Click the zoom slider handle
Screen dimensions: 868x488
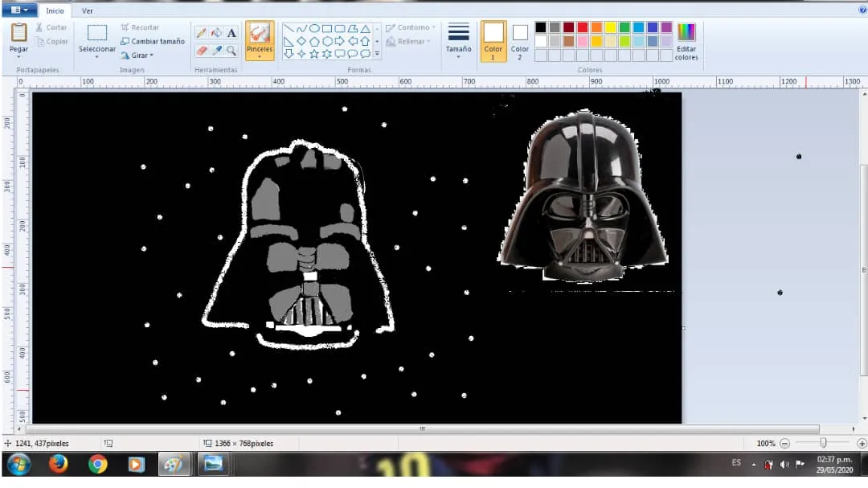click(823, 443)
